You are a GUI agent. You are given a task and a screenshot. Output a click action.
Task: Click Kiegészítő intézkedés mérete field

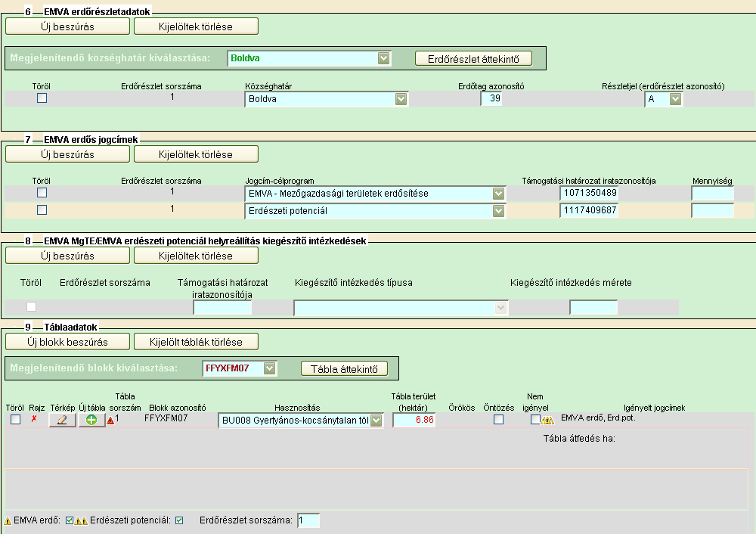point(593,307)
